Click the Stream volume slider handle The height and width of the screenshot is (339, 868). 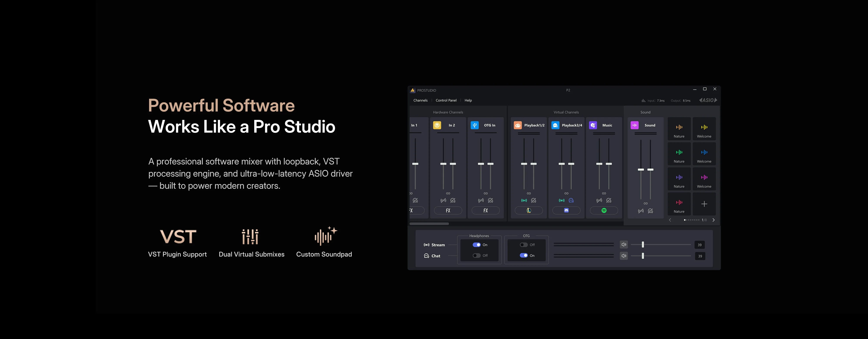(x=643, y=245)
